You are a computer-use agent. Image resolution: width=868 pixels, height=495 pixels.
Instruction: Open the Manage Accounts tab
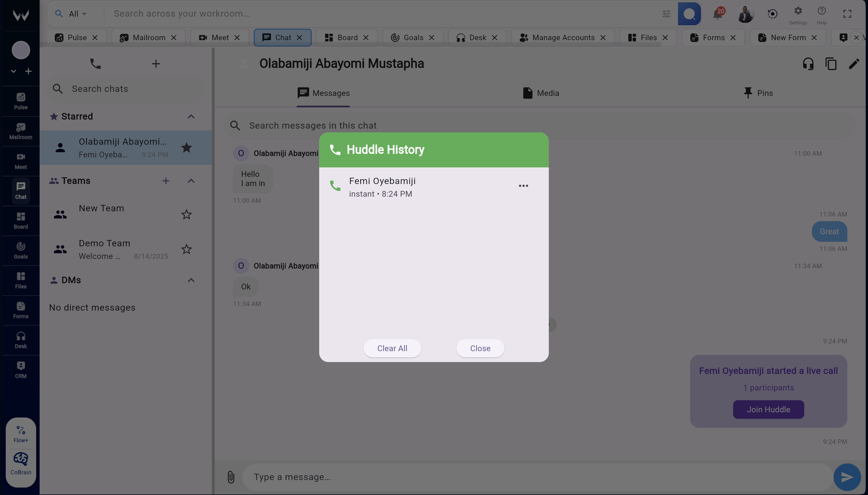click(x=563, y=37)
